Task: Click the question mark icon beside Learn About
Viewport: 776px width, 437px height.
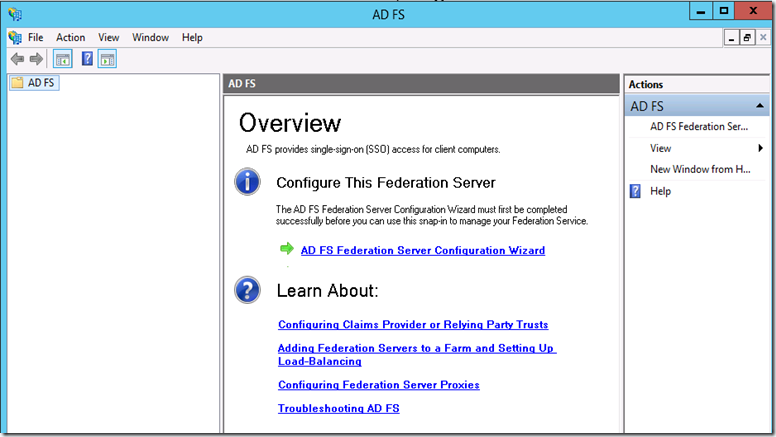Action: click(x=247, y=290)
